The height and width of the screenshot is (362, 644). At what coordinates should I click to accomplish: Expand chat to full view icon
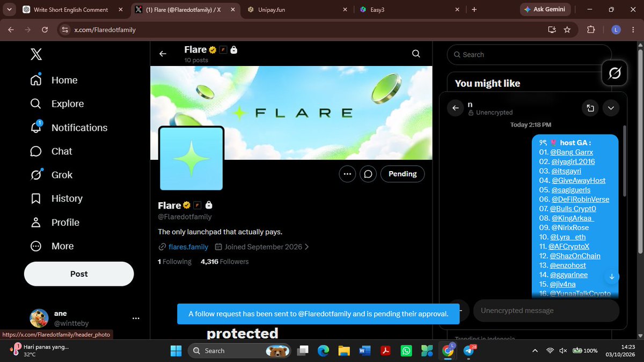(590, 108)
